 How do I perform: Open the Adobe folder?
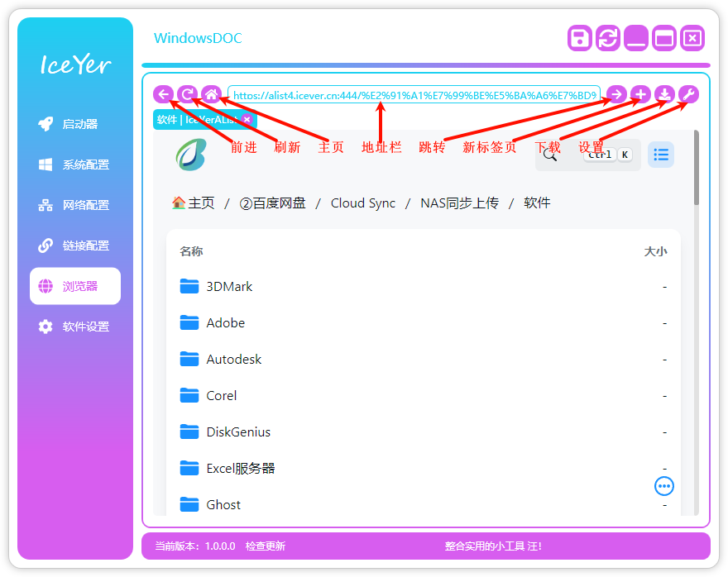pos(424,323)
